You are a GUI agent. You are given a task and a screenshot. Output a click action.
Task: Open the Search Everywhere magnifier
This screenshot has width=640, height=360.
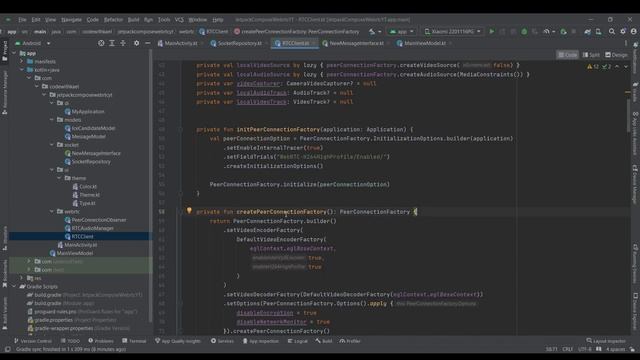click(x=611, y=31)
